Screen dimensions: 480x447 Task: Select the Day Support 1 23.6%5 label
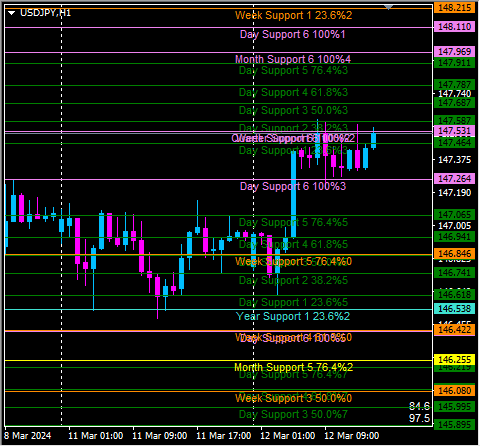pos(293,302)
